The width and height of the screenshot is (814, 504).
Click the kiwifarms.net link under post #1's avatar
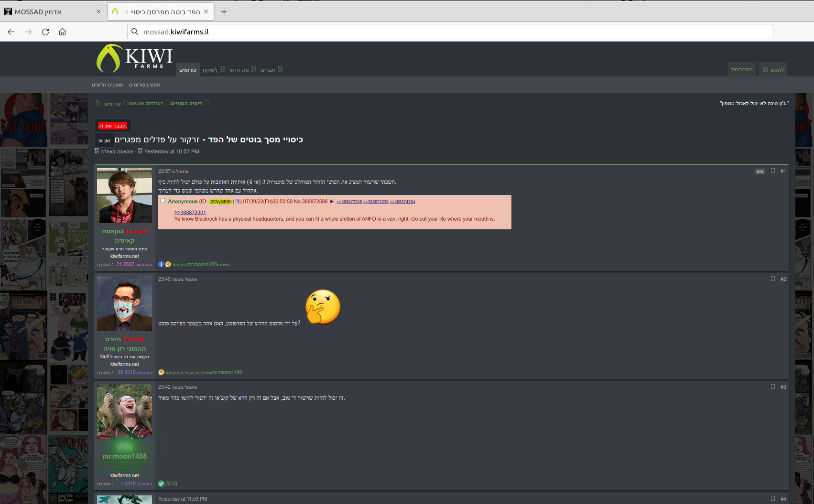click(125, 256)
